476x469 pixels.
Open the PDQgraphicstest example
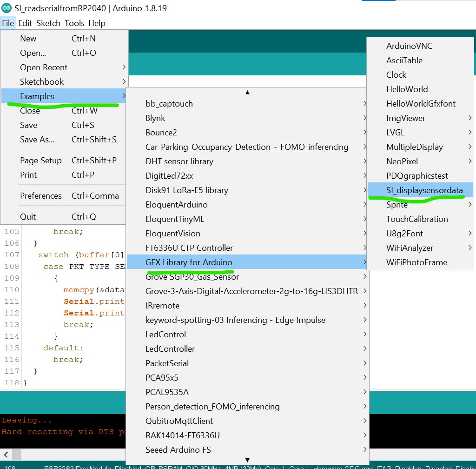[x=420, y=175]
